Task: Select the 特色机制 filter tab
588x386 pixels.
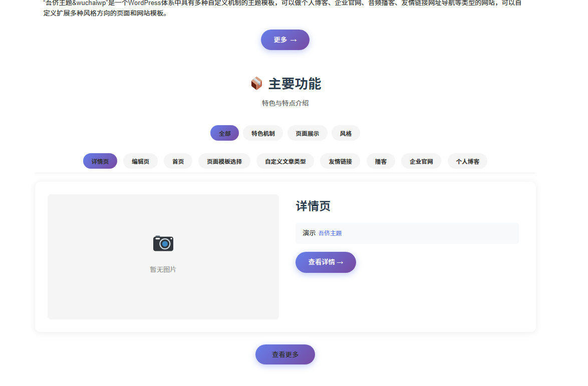Action: pyautogui.click(x=263, y=133)
